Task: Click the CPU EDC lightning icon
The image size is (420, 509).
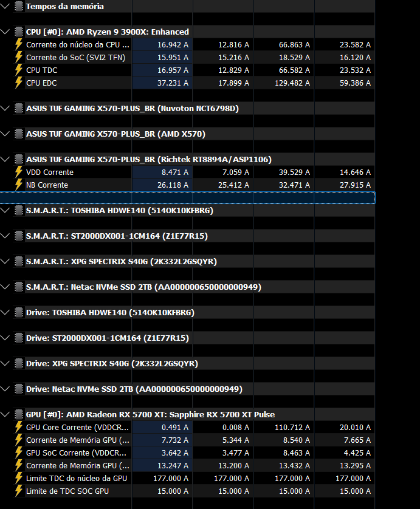Action: point(19,83)
